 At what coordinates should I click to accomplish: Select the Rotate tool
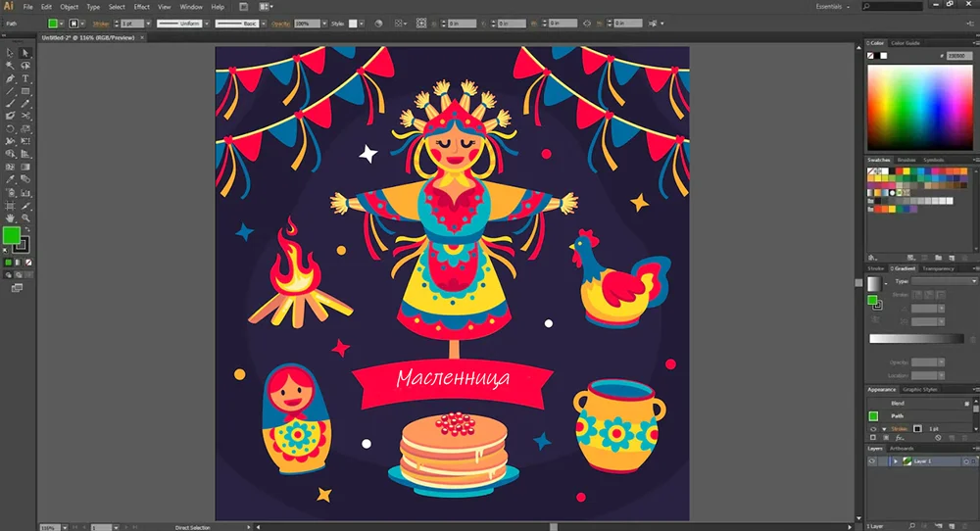coord(10,128)
